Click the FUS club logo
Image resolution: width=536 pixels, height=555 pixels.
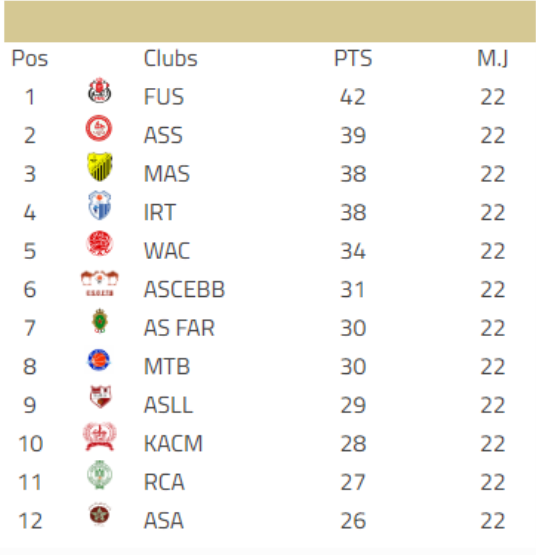pos(99,91)
